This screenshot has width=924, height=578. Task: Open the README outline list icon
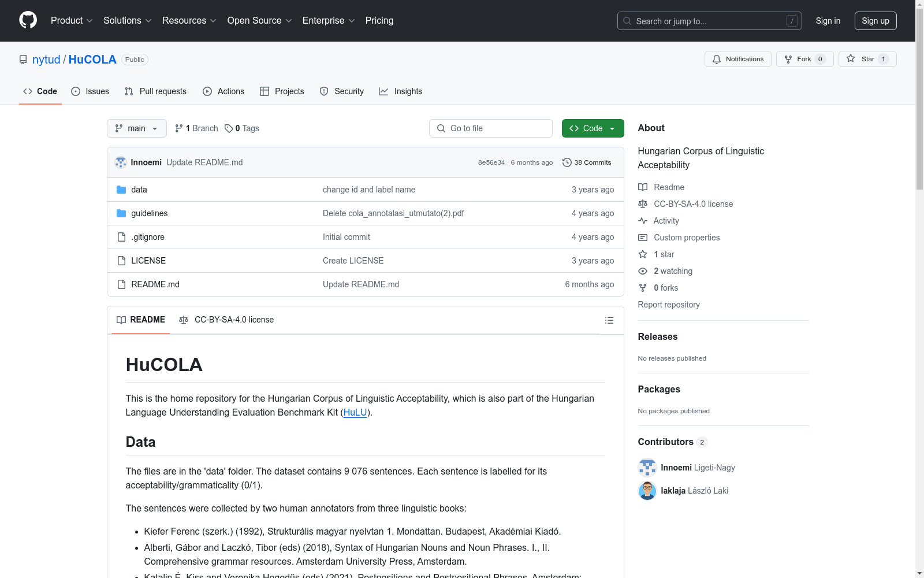click(609, 320)
